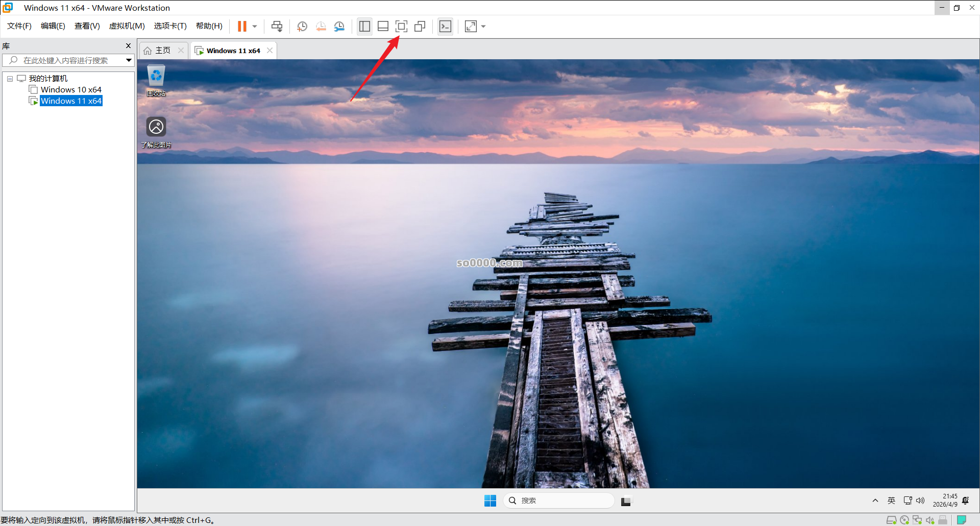Toggle the console view button
Image resolution: width=980 pixels, height=526 pixels.
(445, 27)
